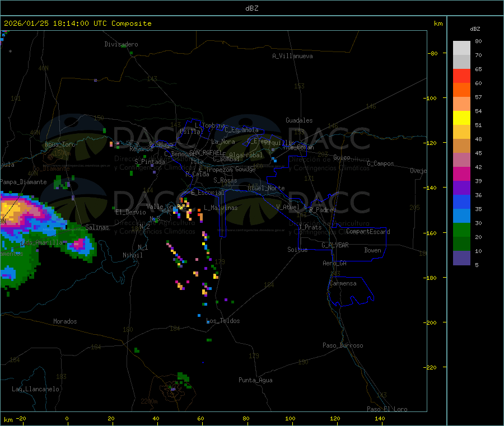The height and width of the screenshot is (426, 504).
Task: Select the 'Lag.Llancanelo' map label
Action: (x=35, y=389)
